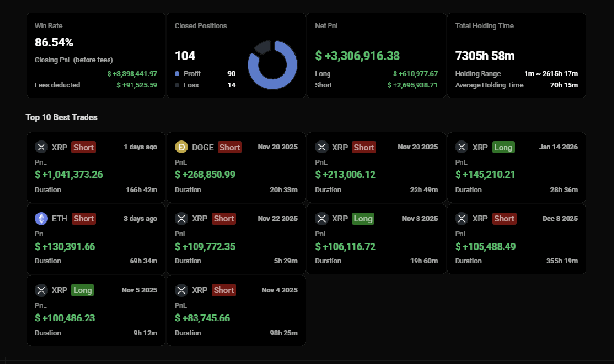Click the Dec 8 2025 trade date

point(560,218)
